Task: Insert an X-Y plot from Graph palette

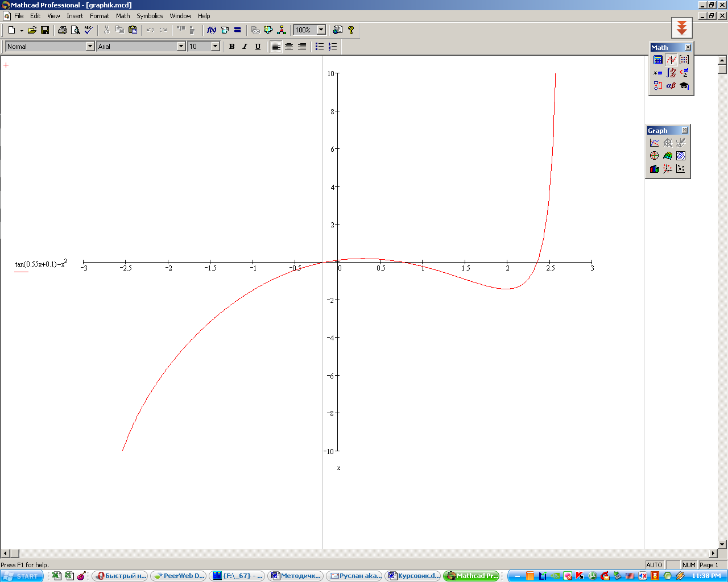Action: 655,143
